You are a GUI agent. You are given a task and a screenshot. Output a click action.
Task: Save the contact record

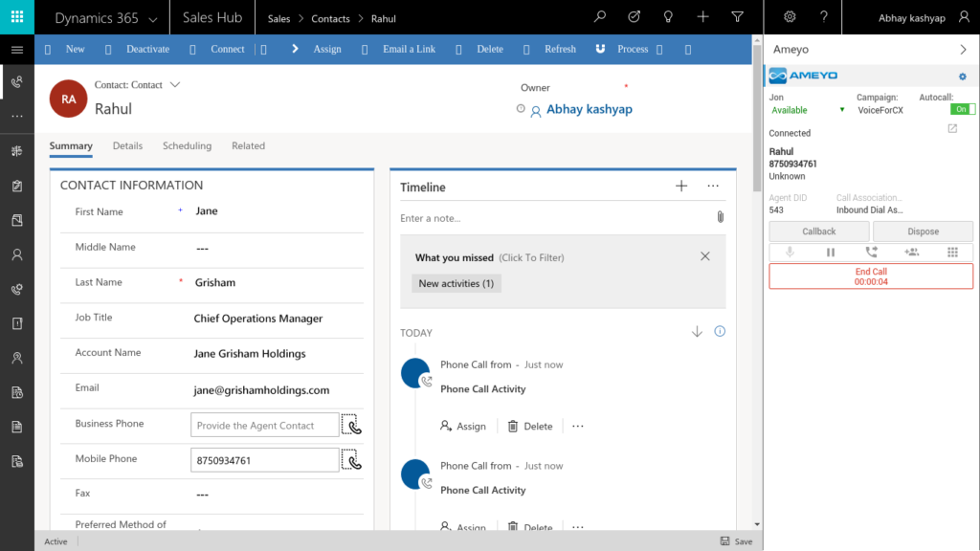736,541
